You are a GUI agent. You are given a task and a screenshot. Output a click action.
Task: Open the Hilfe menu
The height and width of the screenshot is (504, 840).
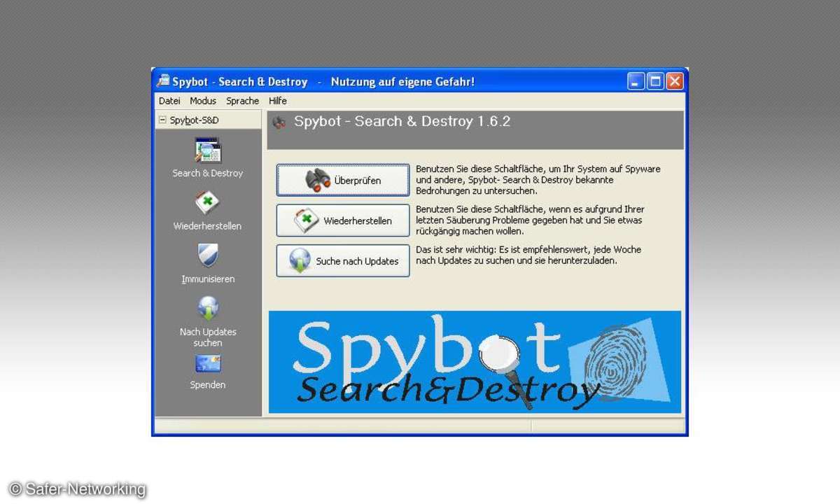(278, 101)
